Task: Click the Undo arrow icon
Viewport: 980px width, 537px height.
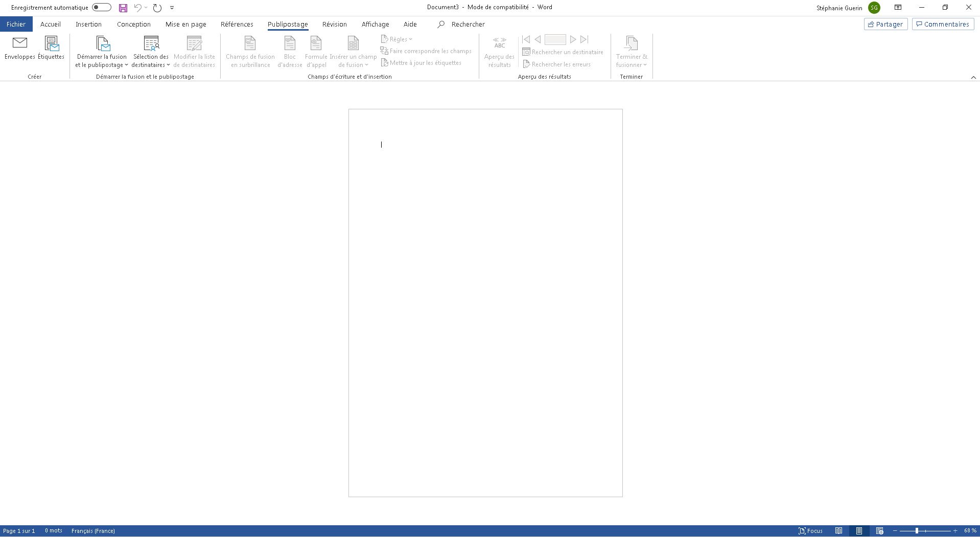Action: (137, 8)
